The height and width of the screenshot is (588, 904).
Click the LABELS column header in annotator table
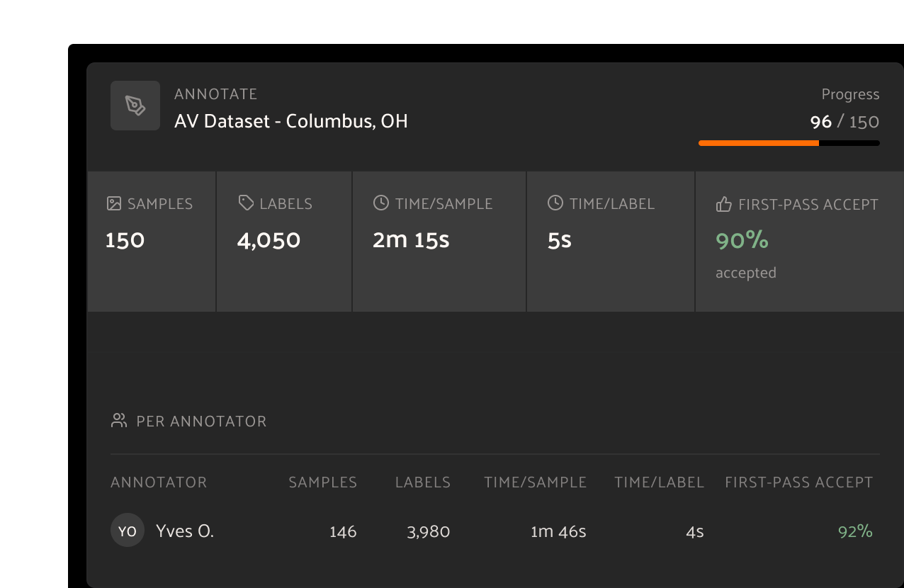tap(423, 482)
